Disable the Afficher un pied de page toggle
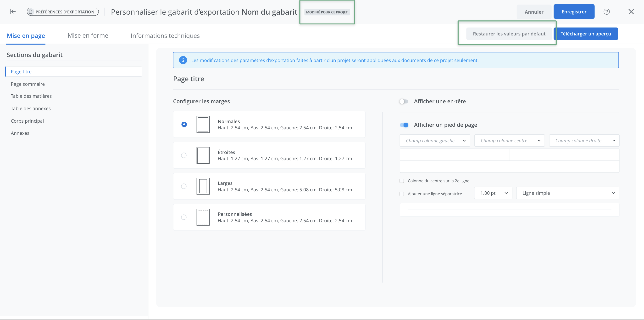Image resolution: width=644 pixels, height=320 pixels. [404, 125]
